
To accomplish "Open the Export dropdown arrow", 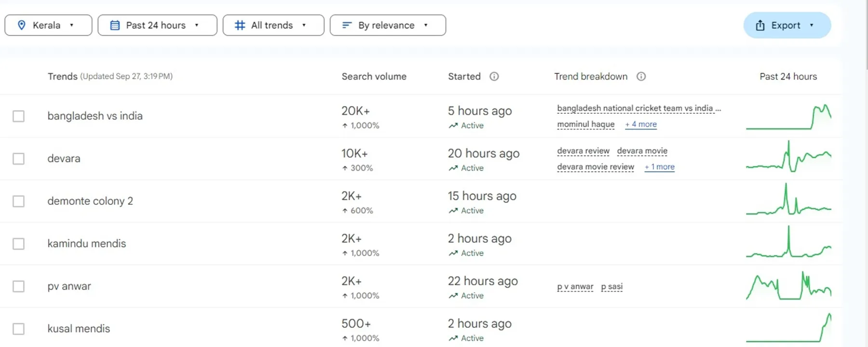I will click(812, 25).
